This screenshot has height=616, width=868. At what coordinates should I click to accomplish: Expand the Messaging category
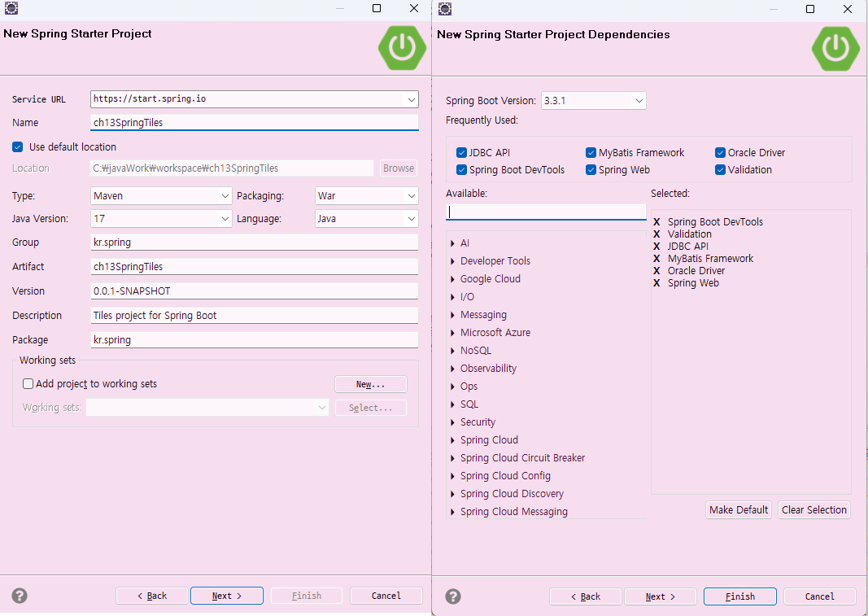coord(453,315)
